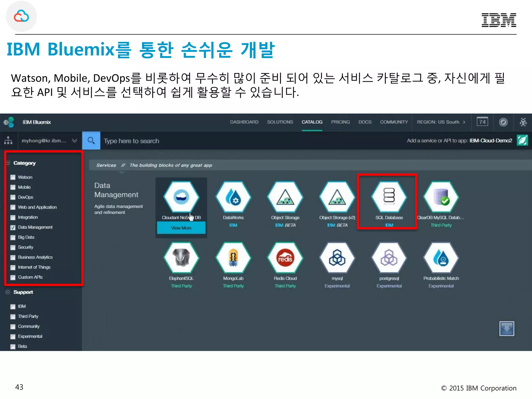
Task: Select the ElephantSQL elephant icon
Action: (x=181, y=257)
